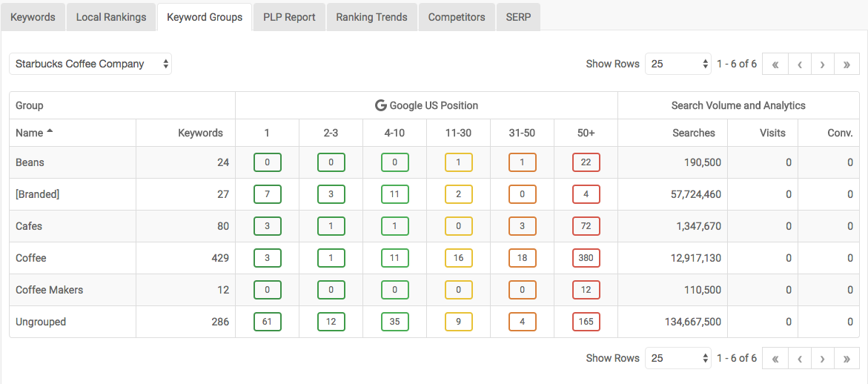Click red badge 380 in Coffee row

click(x=586, y=259)
